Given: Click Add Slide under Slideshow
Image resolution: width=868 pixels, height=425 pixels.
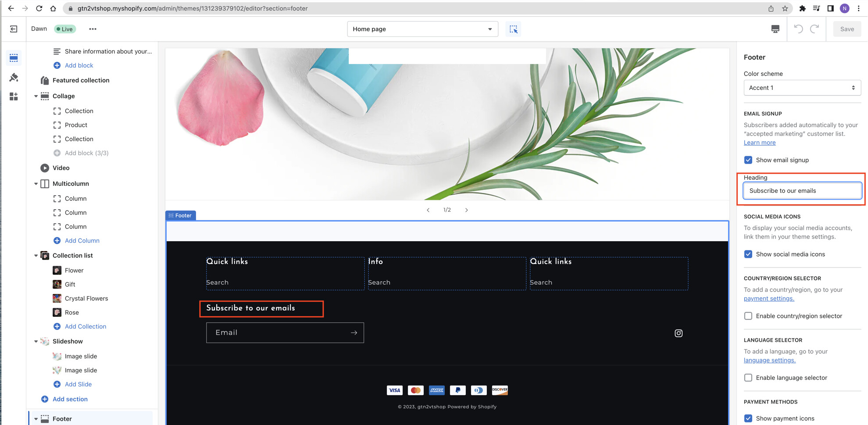Looking at the screenshot, I should tap(78, 385).
